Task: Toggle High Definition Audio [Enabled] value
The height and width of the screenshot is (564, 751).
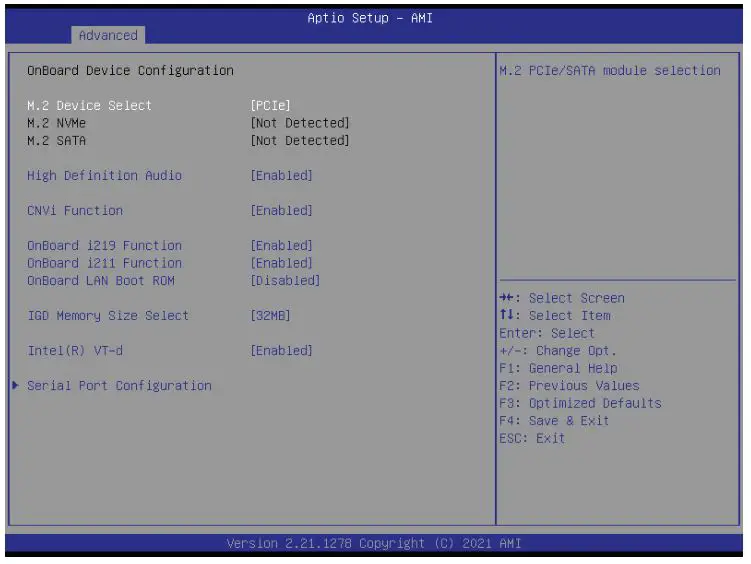Action: [282, 176]
